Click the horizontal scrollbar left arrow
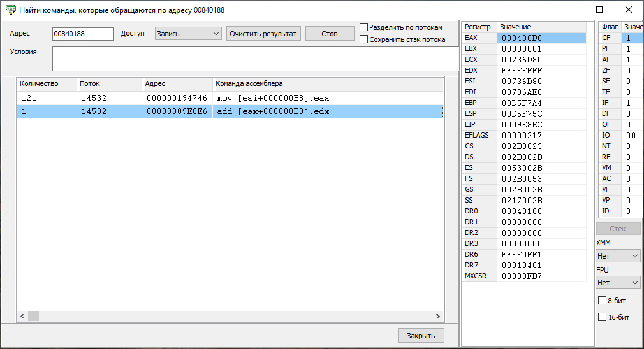This screenshot has height=349, width=644. pos(22,316)
